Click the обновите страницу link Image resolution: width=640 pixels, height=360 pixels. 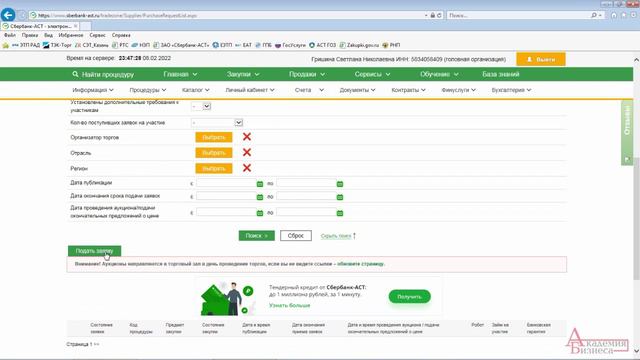360,264
